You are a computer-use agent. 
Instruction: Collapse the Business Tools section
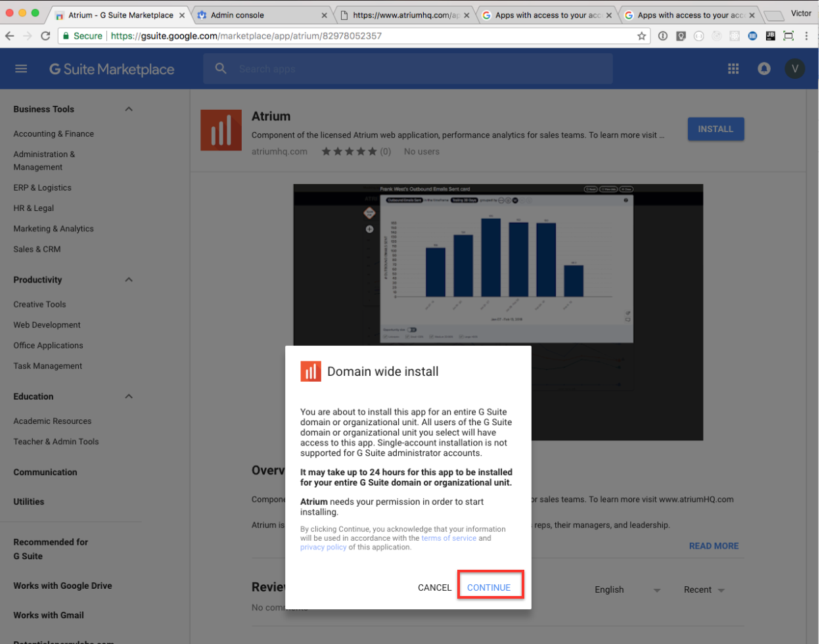pyautogui.click(x=129, y=109)
